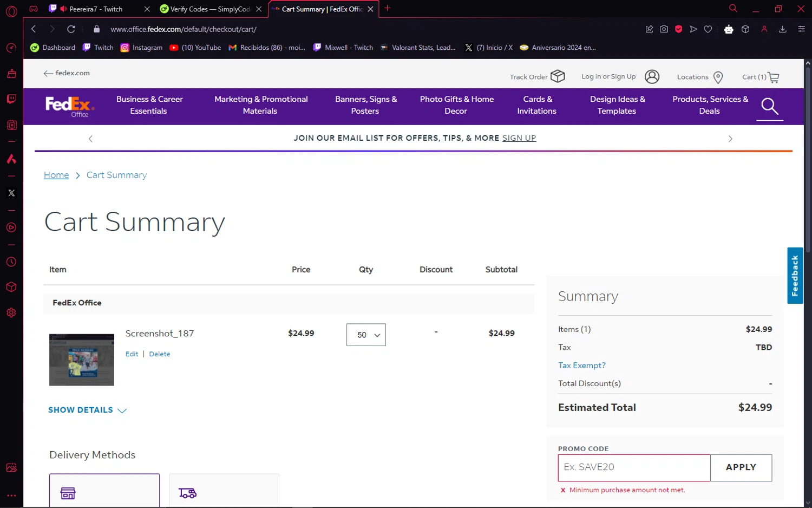812x508 pixels.
Task: Open Extensions cube icon in the sidebar
Action: [x=11, y=287]
